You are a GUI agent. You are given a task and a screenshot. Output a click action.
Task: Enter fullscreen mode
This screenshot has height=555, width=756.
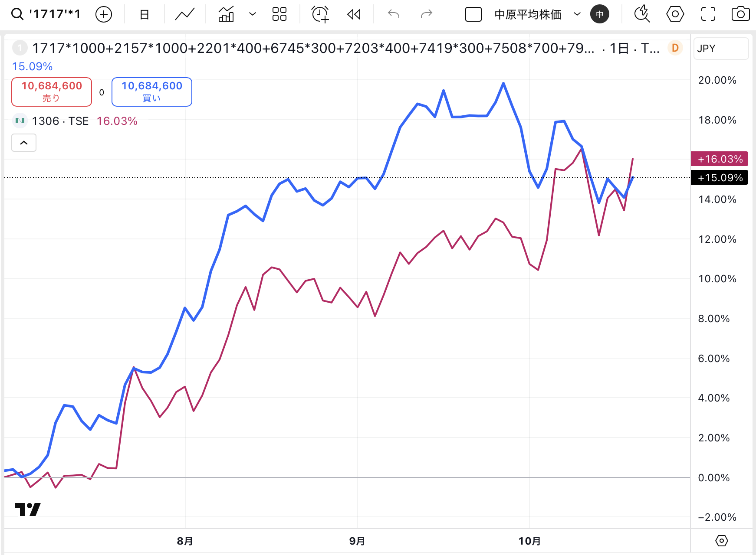point(708,14)
